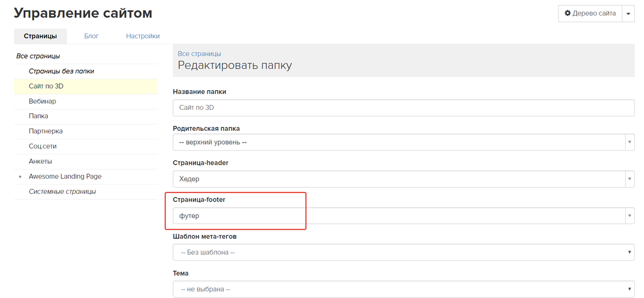Open the Страница-header dropdown arrow
Viewport: 644px width, 298px height.
[629, 179]
